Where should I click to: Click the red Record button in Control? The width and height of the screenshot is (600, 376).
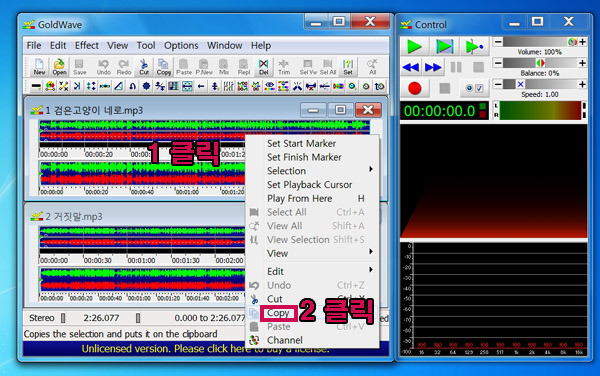[x=414, y=88]
